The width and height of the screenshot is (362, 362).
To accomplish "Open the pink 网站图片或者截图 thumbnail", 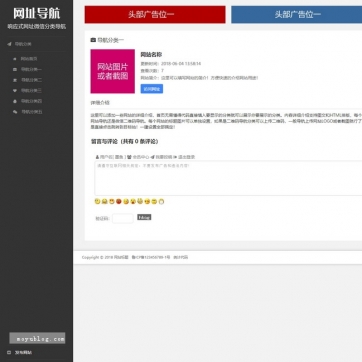I will pyautogui.click(x=113, y=71).
